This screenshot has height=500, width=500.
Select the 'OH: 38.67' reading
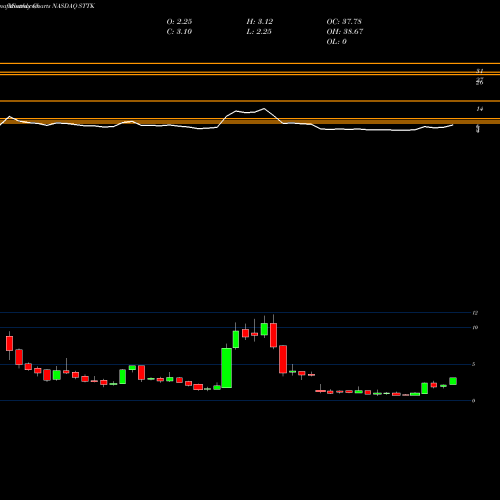coord(345,31)
